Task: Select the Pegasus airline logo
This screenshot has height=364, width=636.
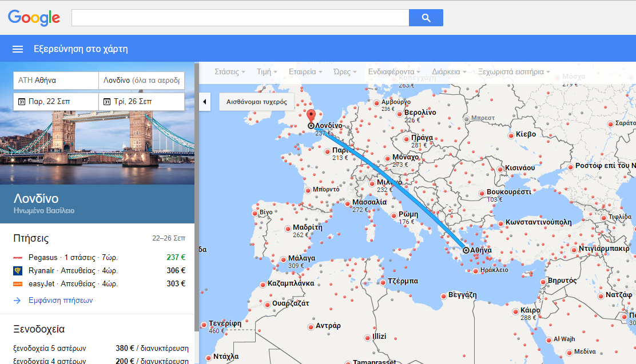Action: [18, 257]
